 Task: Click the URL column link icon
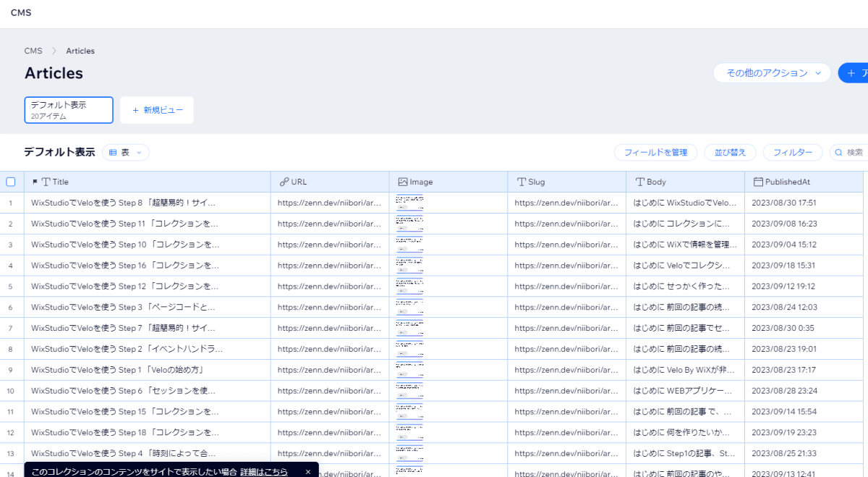tap(284, 182)
